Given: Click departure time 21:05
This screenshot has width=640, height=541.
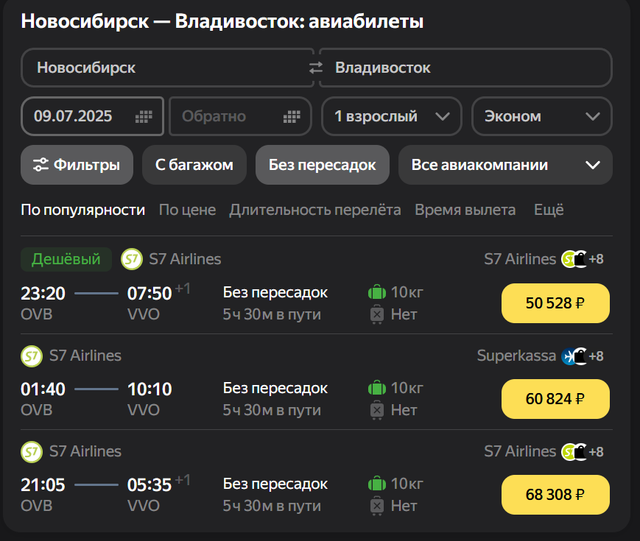Looking at the screenshot, I should click(x=43, y=485).
